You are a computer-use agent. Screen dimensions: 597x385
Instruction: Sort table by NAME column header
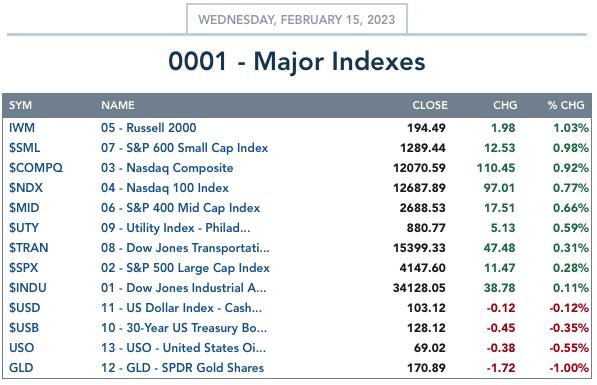click(x=118, y=105)
